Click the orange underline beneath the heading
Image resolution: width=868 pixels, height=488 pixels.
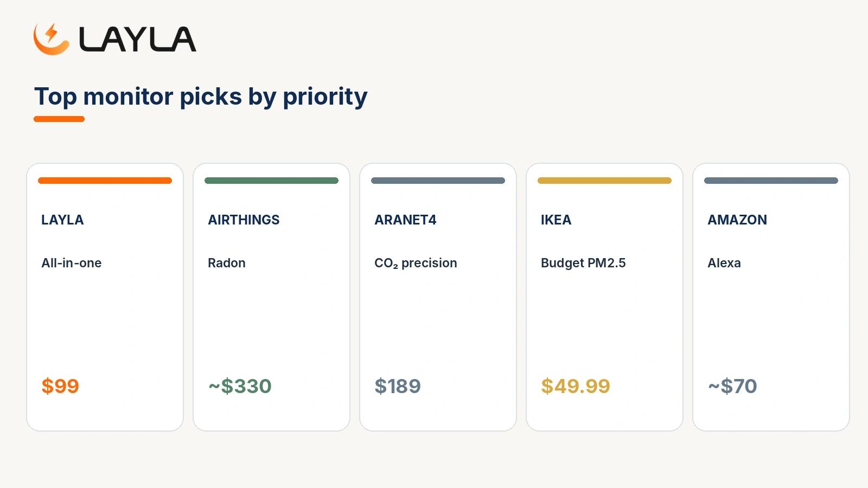pos(59,119)
